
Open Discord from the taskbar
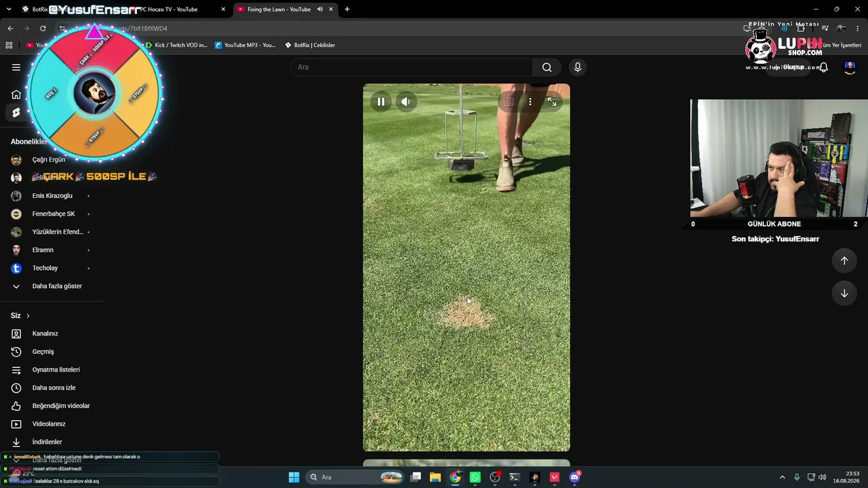coord(575,477)
